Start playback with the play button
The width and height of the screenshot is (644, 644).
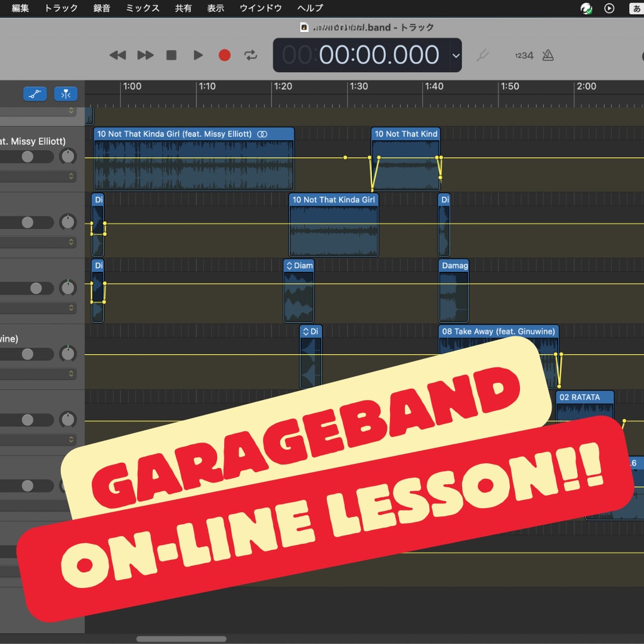click(198, 55)
